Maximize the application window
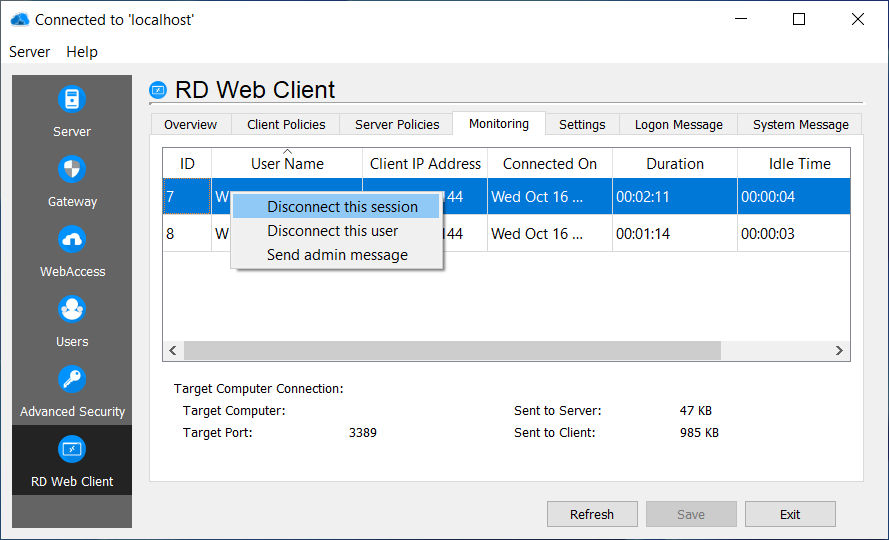This screenshot has width=889, height=540. click(799, 19)
